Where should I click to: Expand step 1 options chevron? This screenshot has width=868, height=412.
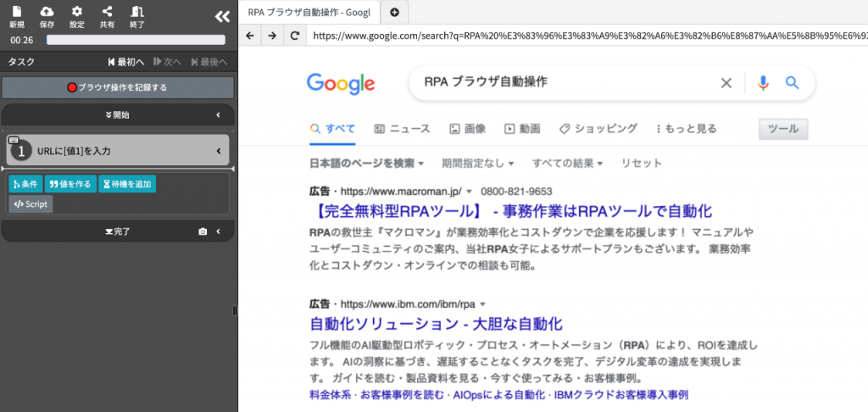[x=219, y=151]
